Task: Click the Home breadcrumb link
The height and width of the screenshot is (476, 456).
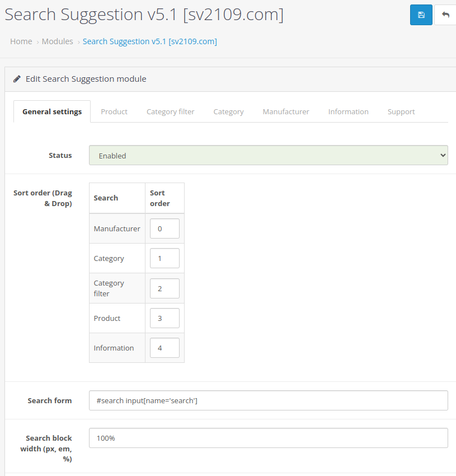Action: click(21, 41)
